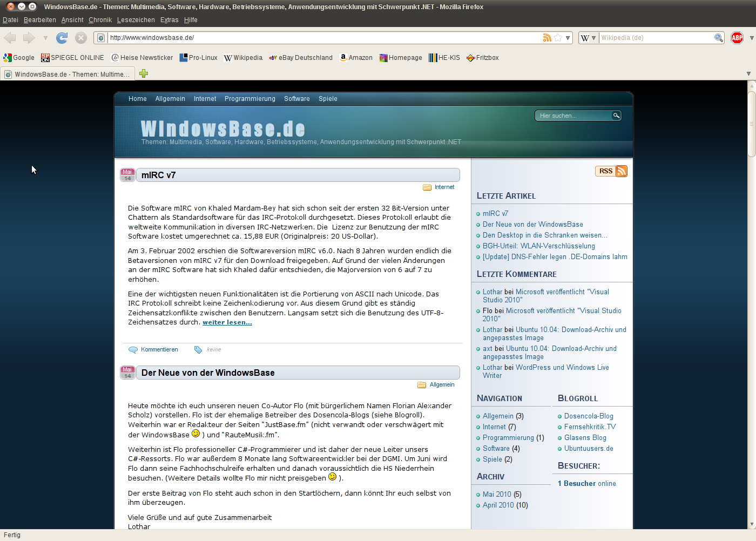Click the blog search magnifier icon
This screenshot has height=541, width=756.
click(x=616, y=116)
